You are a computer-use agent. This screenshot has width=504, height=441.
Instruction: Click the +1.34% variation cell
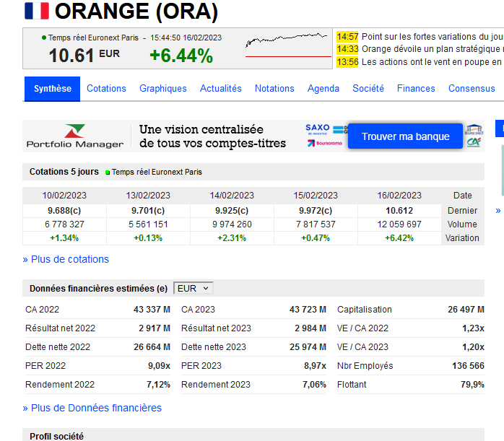pos(64,238)
